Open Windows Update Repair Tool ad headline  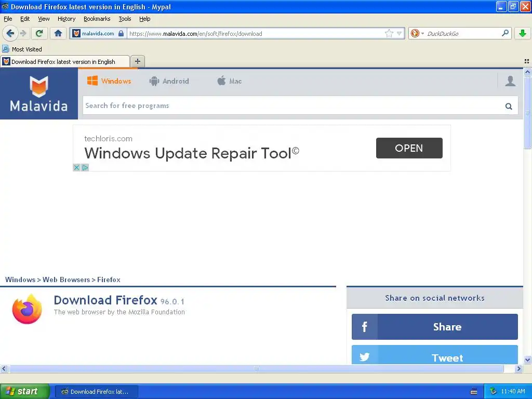click(192, 153)
